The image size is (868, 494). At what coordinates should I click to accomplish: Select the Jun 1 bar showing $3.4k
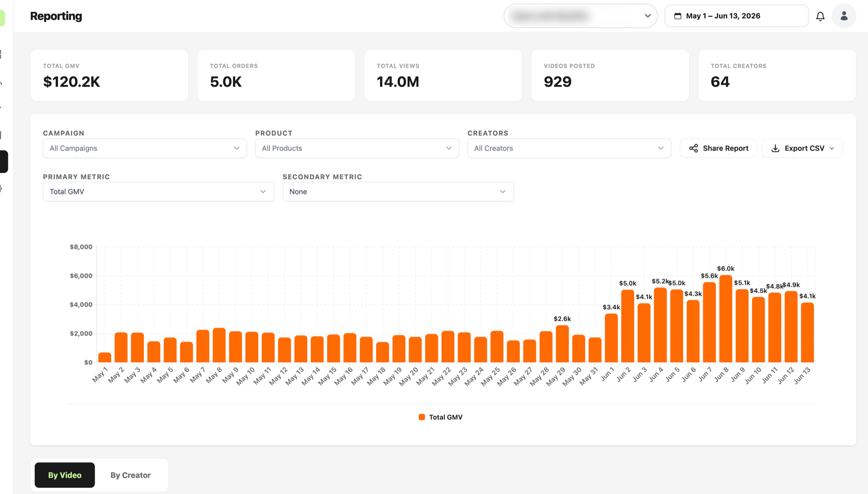click(611, 338)
